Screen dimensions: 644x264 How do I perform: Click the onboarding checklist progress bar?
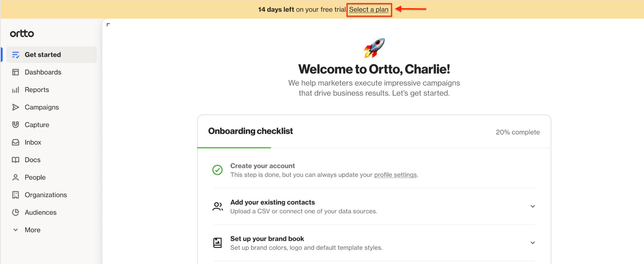[374, 148]
